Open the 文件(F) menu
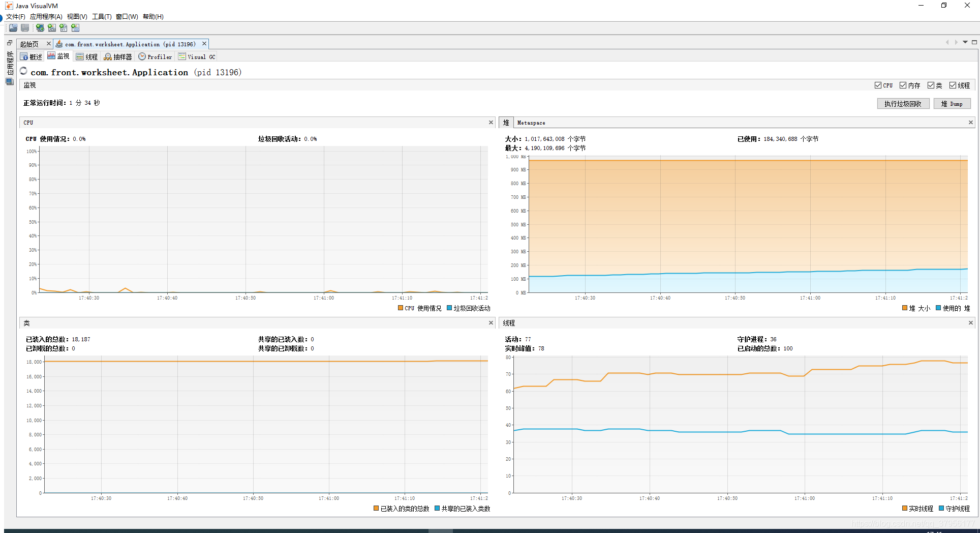 15,16
